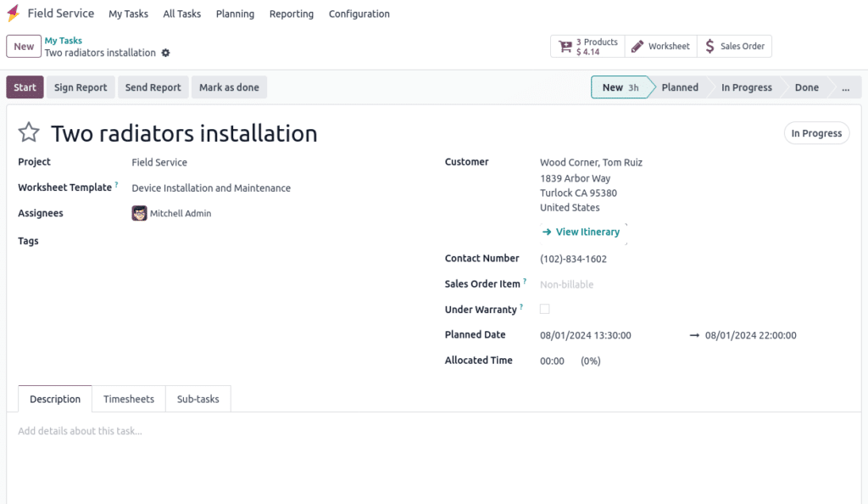Set stage to Done
868x504 pixels.
(x=807, y=87)
